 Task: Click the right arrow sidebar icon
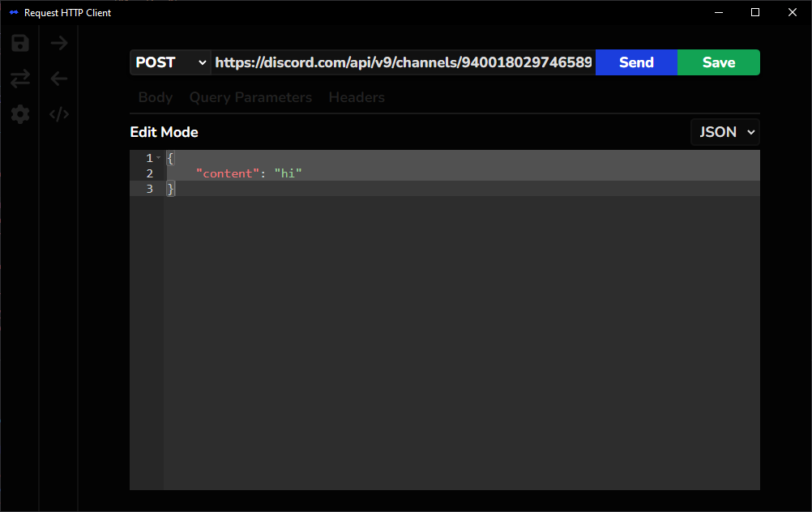(x=59, y=43)
